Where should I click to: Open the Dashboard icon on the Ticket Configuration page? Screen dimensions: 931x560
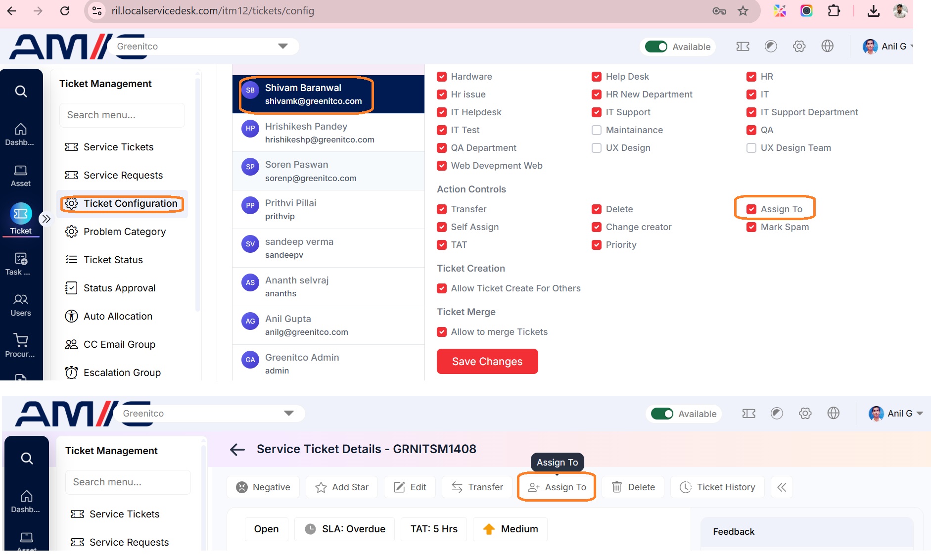pos(21,135)
